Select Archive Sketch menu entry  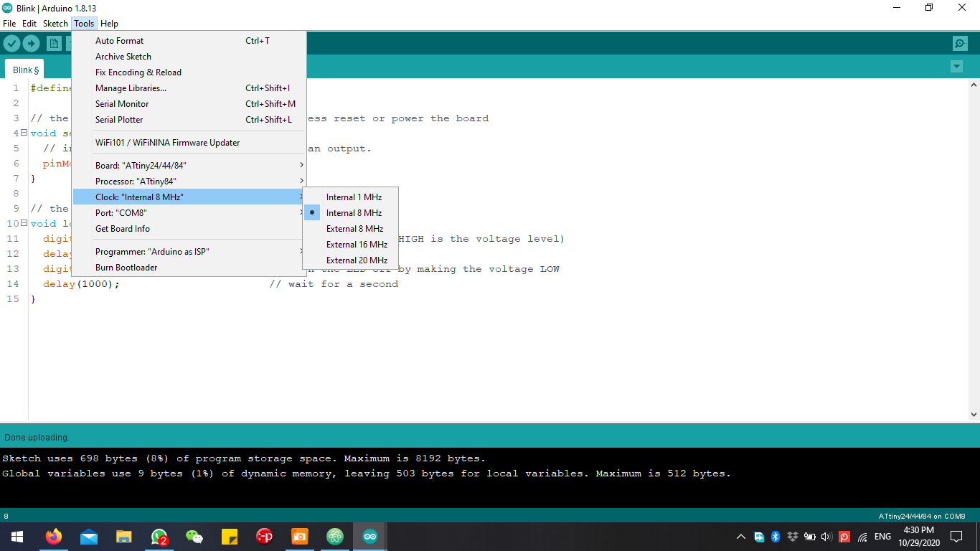pos(189,57)
